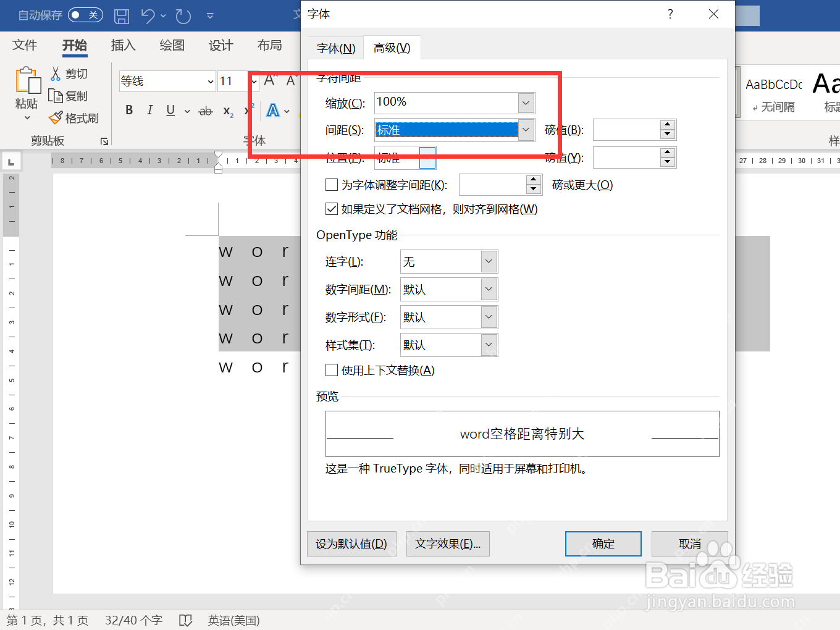Click the help question mark in Font dialog
840x630 pixels.
tap(670, 14)
